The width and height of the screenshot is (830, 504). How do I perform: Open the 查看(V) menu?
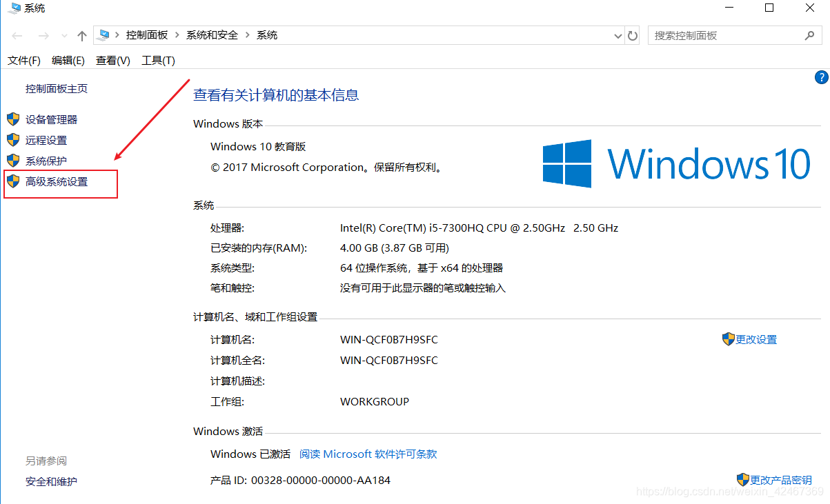[x=113, y=61]
